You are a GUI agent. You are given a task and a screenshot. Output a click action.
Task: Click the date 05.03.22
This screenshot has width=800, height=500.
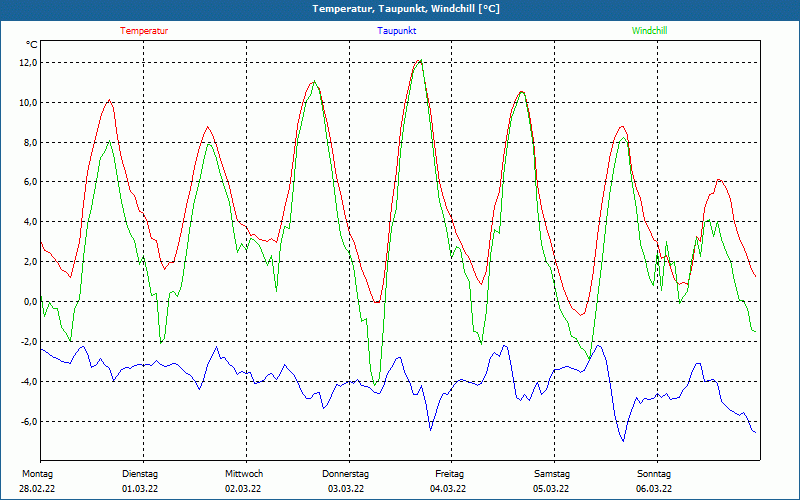pos(551,489)
